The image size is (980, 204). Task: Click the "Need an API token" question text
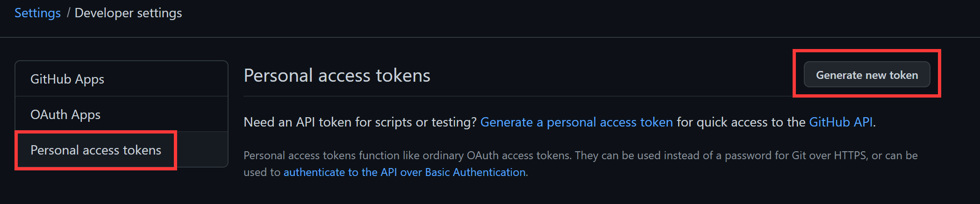(x=360, y=122)
